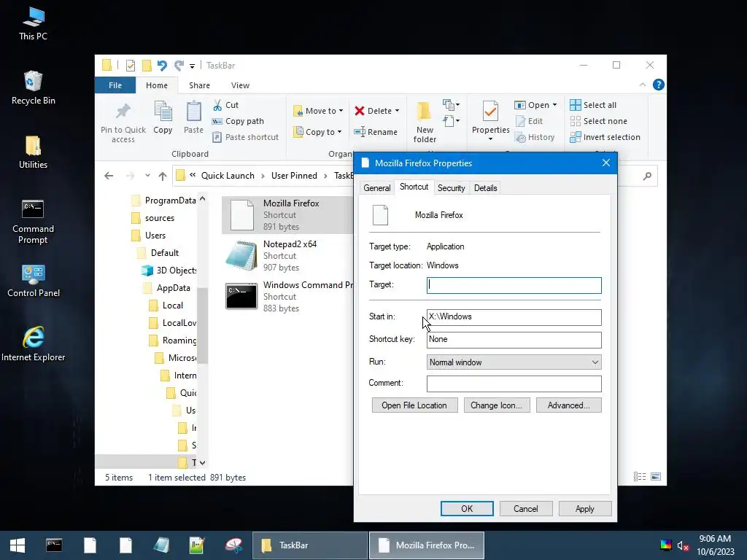This screenshot has width=747, height=560.
Task: Select the ProgramData tree folder
Action: point(163,201)
